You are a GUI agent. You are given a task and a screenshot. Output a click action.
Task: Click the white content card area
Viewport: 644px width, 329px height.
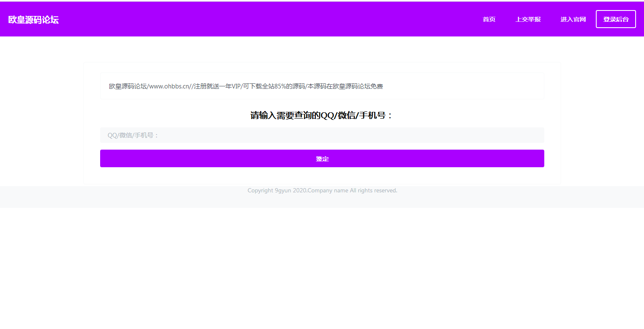click(322, 123)
